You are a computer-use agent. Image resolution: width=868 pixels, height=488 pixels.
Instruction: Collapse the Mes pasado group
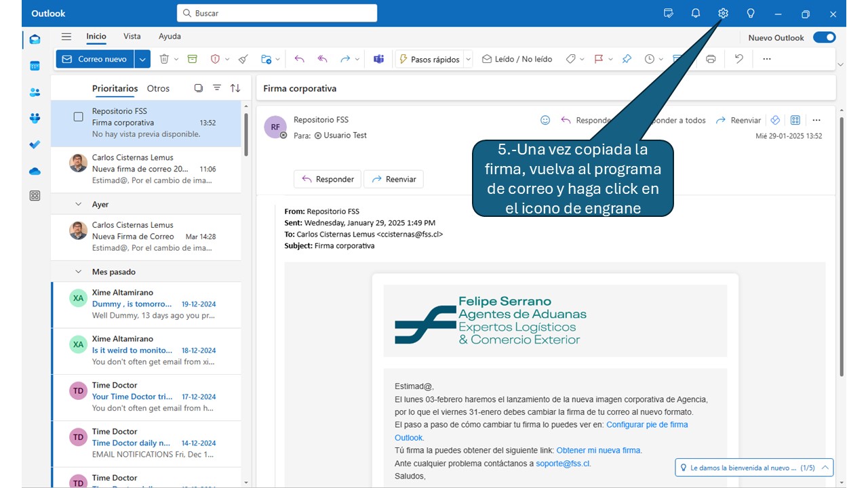tap(78, 272)
